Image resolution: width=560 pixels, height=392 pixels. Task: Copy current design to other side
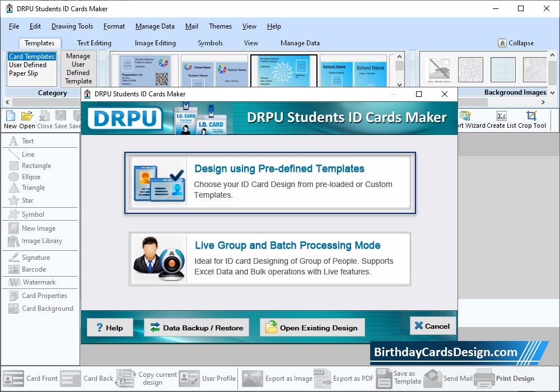tap(147, 379)
